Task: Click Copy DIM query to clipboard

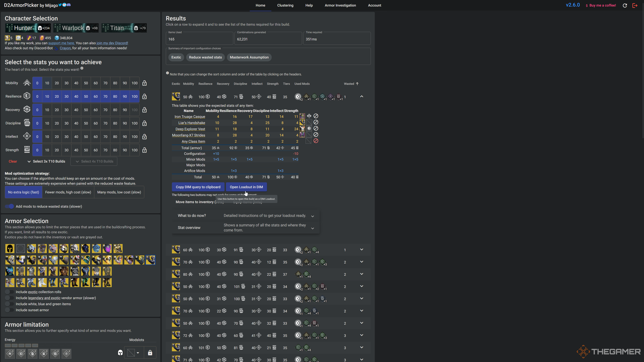Action: [198, 187]
